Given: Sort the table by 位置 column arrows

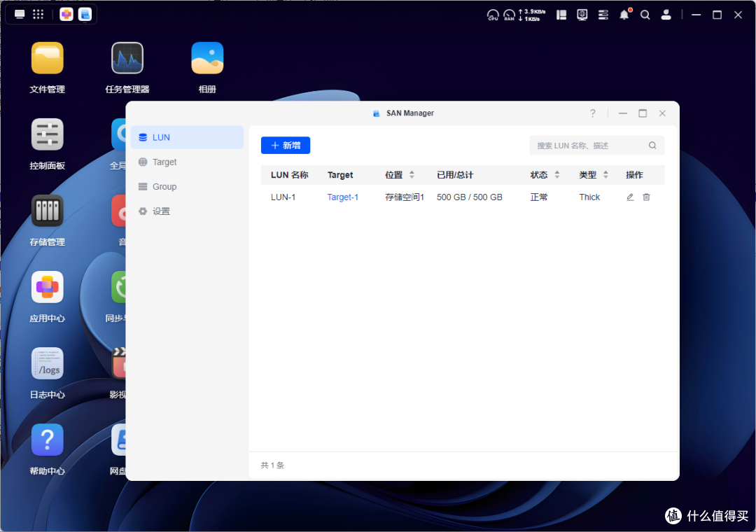Looking at the screenshot, I should [412, 174].
